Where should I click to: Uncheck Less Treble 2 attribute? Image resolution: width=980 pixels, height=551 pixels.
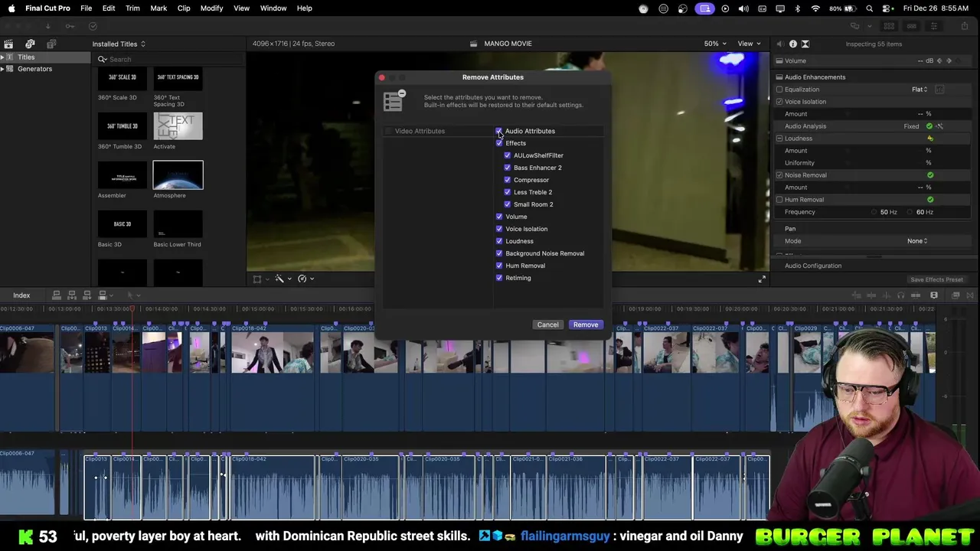(x=507, y=192)
